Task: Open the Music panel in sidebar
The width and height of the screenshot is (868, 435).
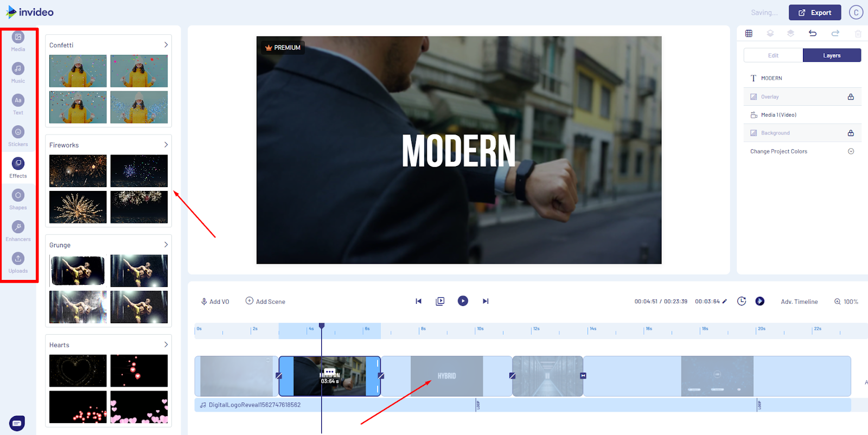Action: point(18,73)
